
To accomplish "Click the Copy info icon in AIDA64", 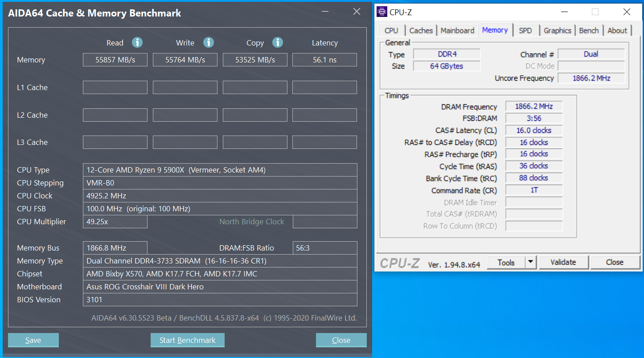I will pos(278,42).
